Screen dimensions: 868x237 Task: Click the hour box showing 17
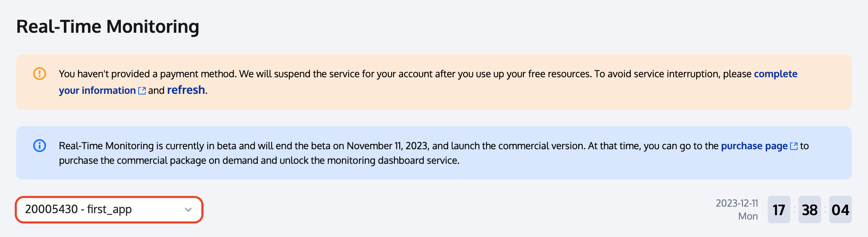pos(779,209)
